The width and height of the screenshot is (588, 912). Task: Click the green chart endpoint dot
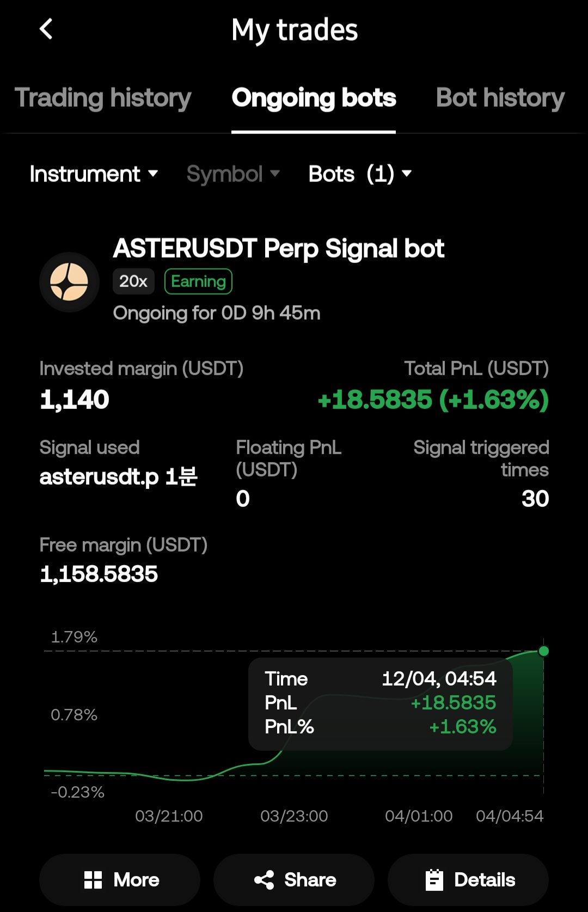pos(543,651)
